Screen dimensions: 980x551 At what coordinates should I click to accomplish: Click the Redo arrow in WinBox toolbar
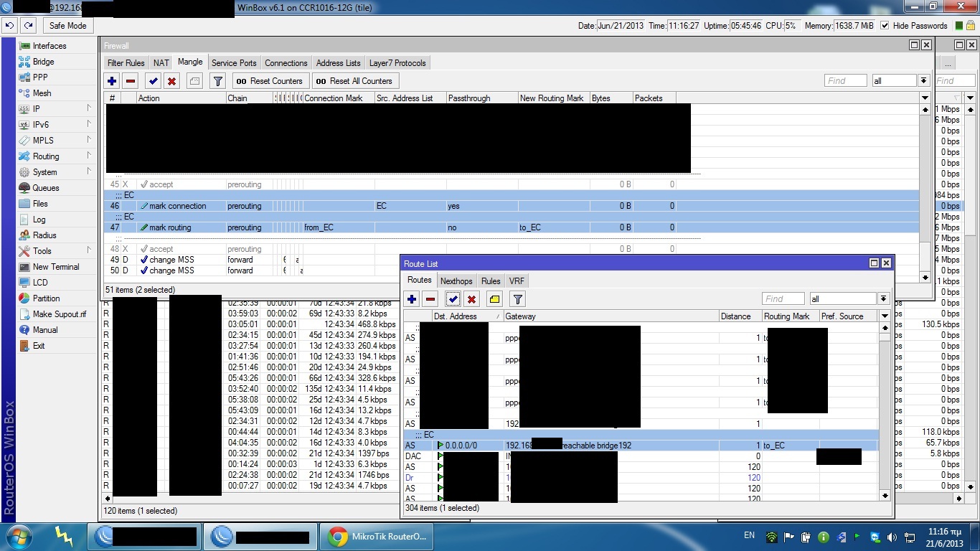coord(28,25)
